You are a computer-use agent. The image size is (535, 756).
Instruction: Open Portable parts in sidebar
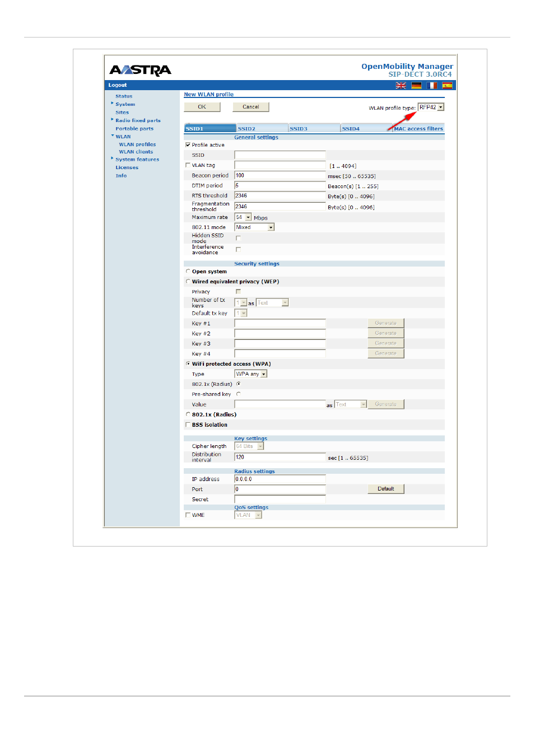coord(134,129)
